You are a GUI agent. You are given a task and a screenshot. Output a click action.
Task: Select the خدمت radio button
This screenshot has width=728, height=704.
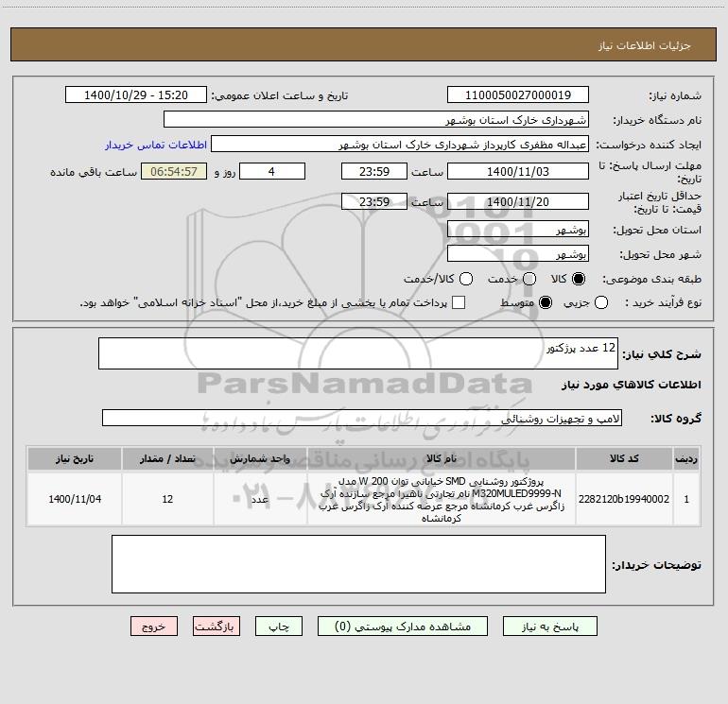tap(529, 279)
